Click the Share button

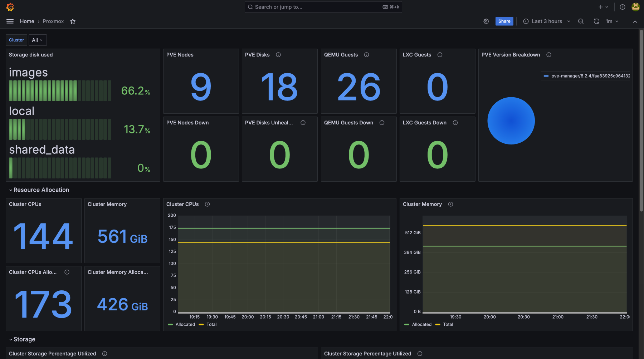point(504,21)
